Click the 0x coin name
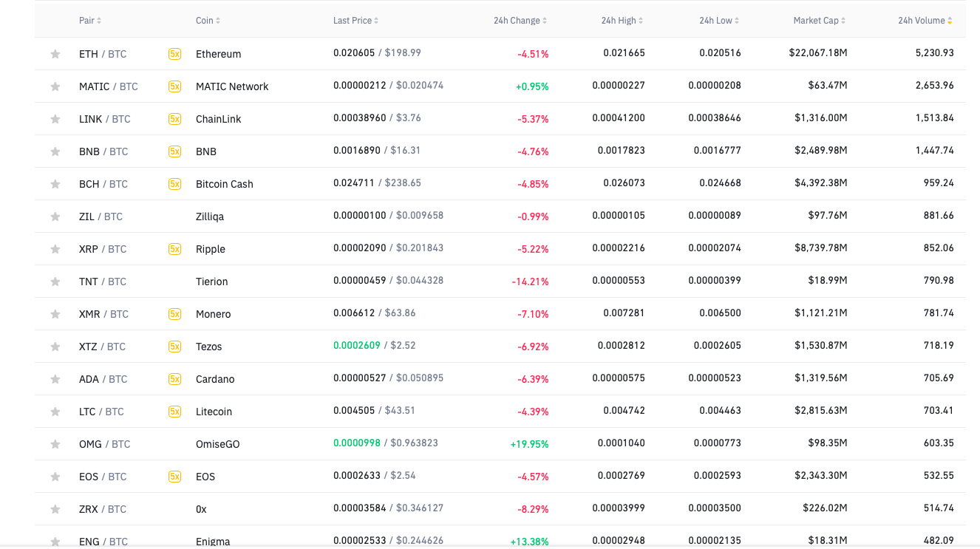 point(201,509)
